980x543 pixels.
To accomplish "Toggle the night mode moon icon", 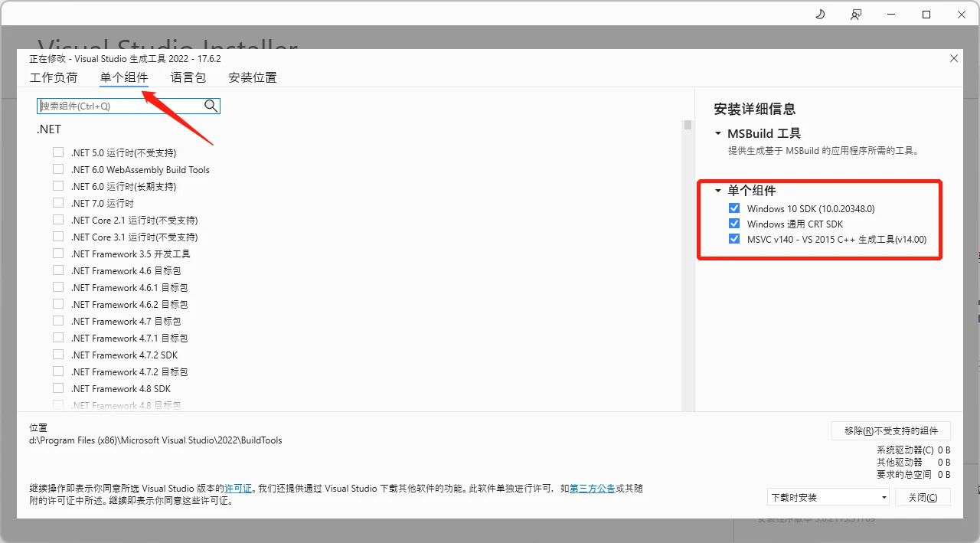I will 820,15.
